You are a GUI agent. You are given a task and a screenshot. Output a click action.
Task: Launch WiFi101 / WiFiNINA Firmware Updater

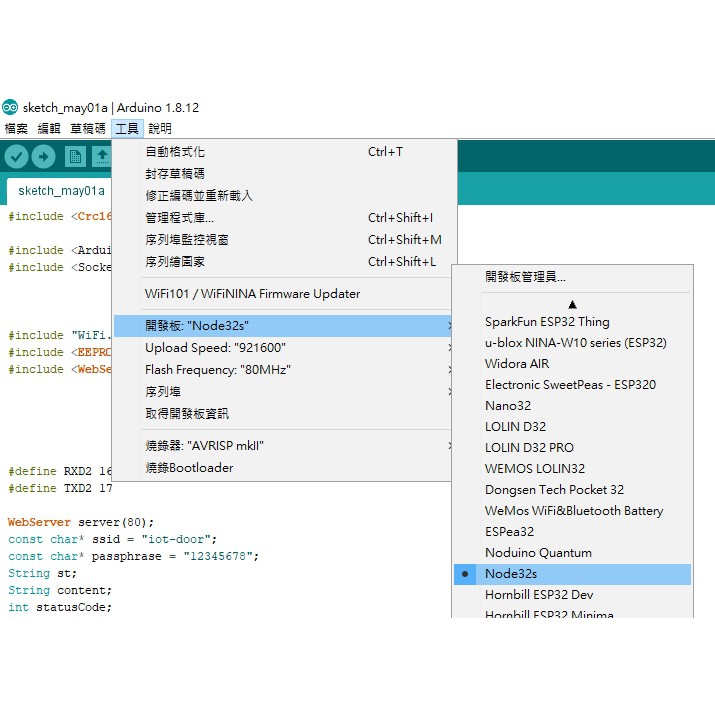[252, 294]
